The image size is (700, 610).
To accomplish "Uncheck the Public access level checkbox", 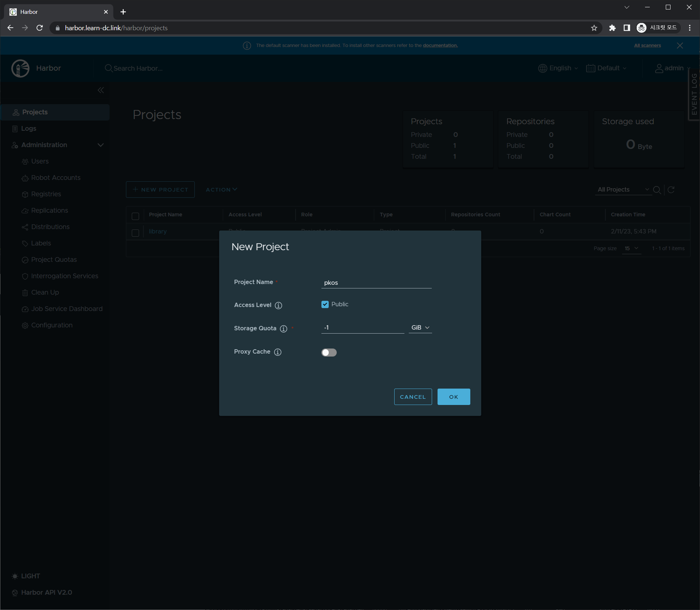I will click(x=325, y=304).
